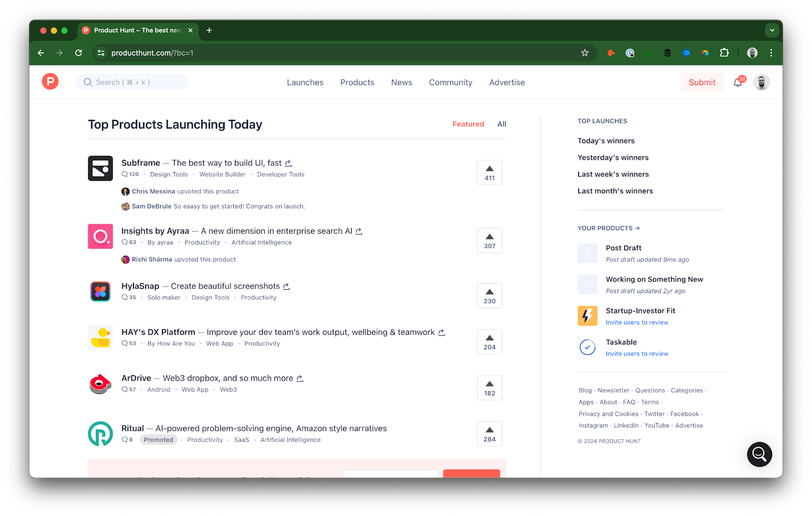
Task: Click the search field
Action: [132, 82]
